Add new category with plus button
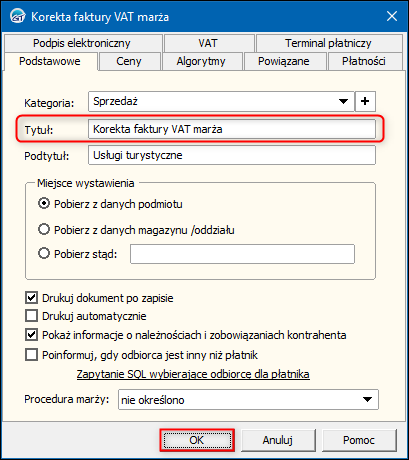This screenshot has width=409, height=460. [x=365, y=101]
